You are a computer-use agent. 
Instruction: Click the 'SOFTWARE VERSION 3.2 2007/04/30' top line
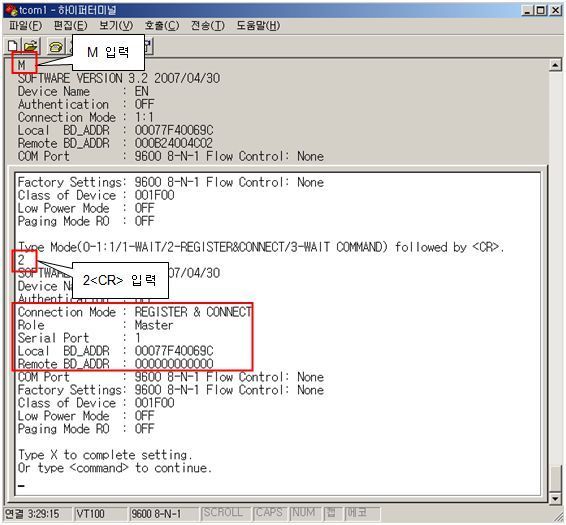[119, 78]
